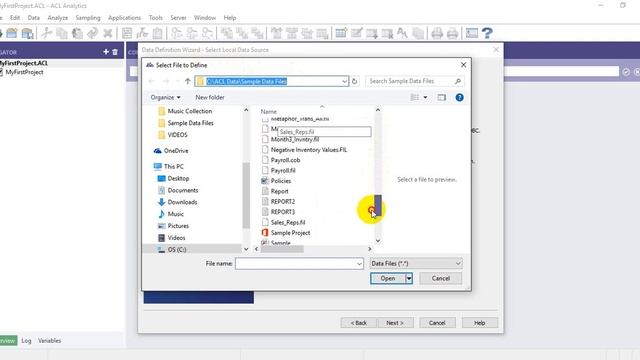Click the trash icon in the Navigator header
This screenshot has height=360, width=640.
point(115,52)
